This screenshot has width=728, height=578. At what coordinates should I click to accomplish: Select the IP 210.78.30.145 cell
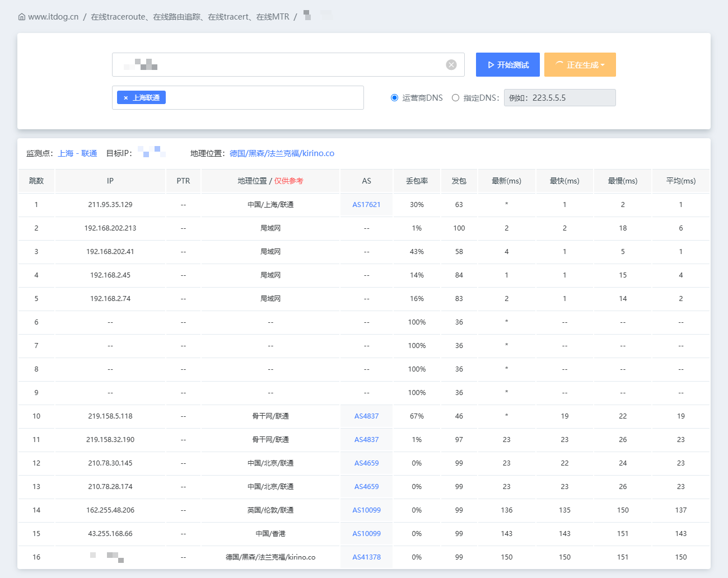click(110, 463)
